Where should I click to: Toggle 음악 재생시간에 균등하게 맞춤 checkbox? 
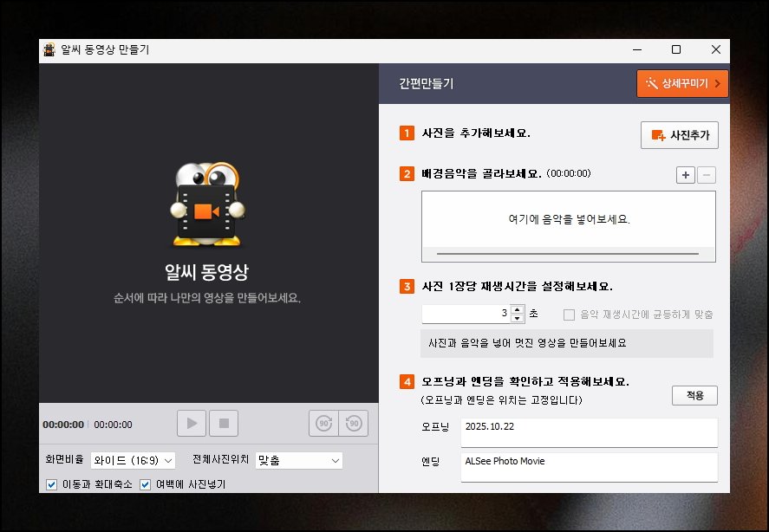(569, 315)
